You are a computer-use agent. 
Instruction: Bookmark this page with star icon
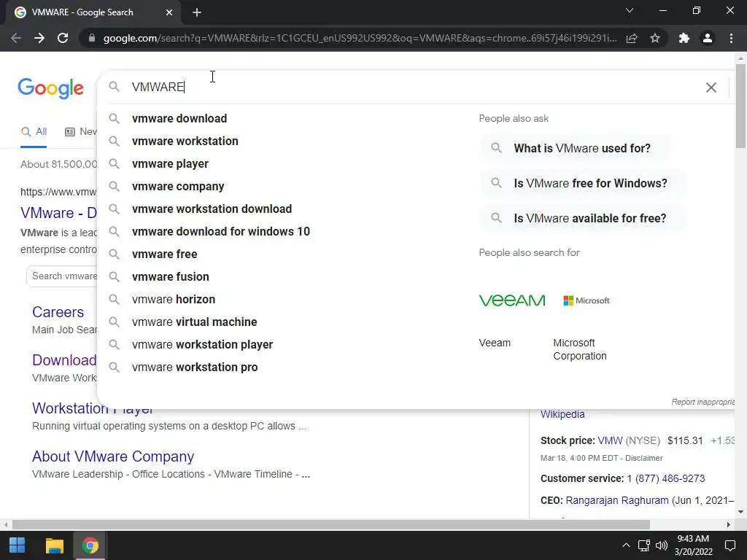click(x=655, y=38)
